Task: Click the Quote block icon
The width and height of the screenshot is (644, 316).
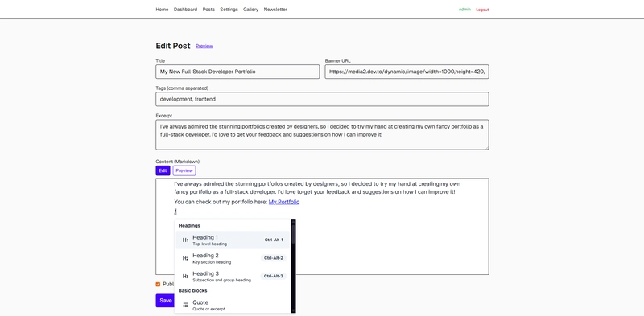Action: [x=186, y=305]
